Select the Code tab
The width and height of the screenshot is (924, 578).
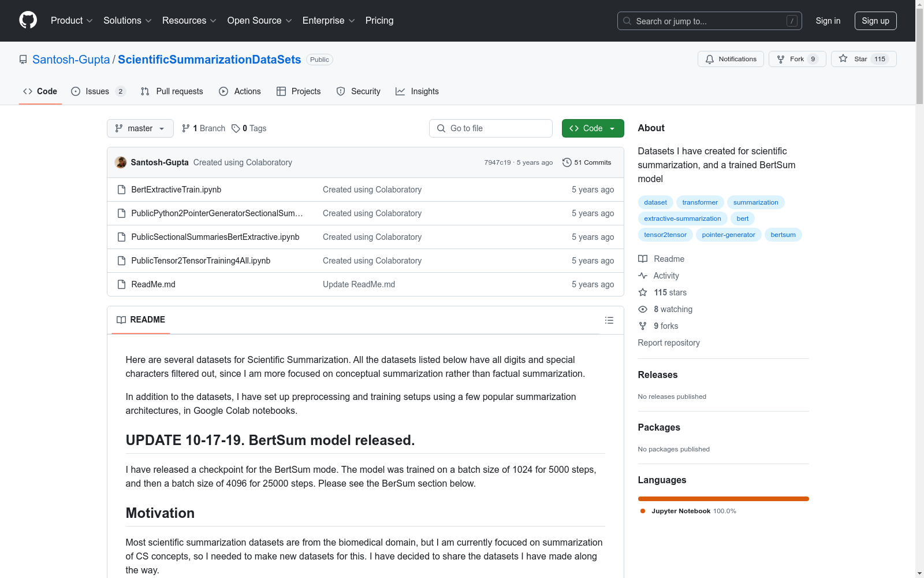tap(40, 91)
